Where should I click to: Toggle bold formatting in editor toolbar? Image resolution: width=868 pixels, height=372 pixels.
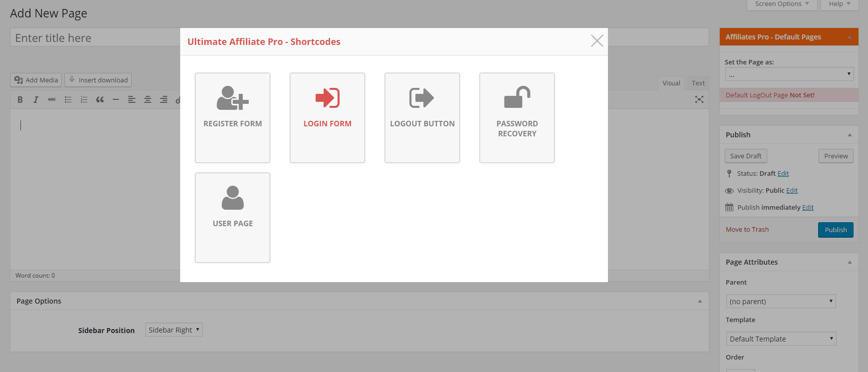pos(20,100)
